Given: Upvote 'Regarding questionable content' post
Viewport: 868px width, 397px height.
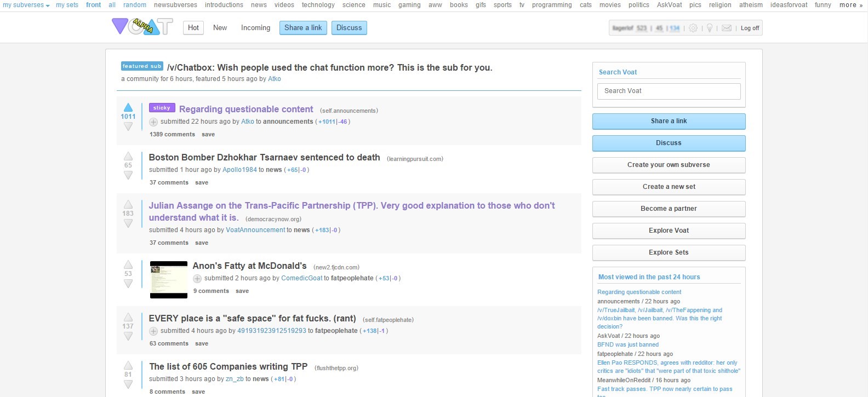Looking at the screenshot, I should (x=128, y=107).
